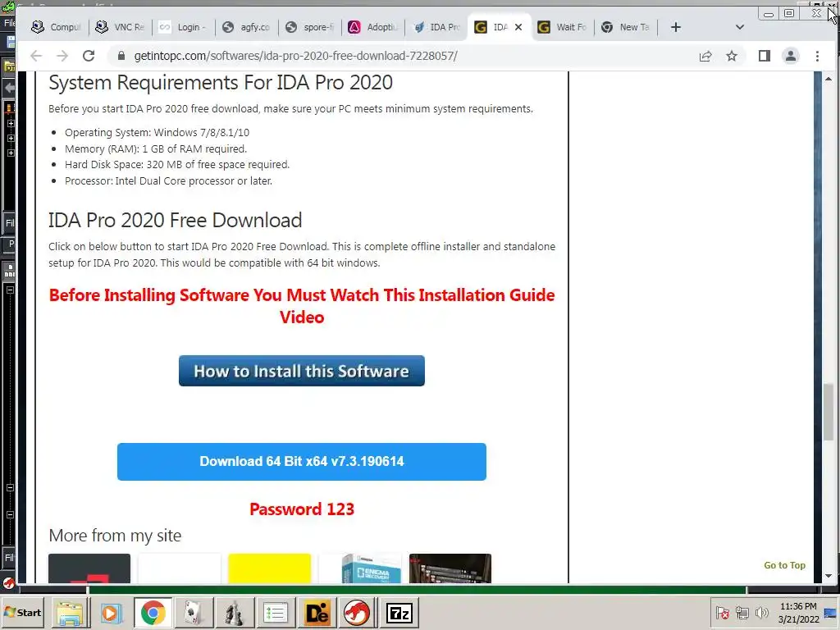Expand the tab search chevron

tap(740, 27)
